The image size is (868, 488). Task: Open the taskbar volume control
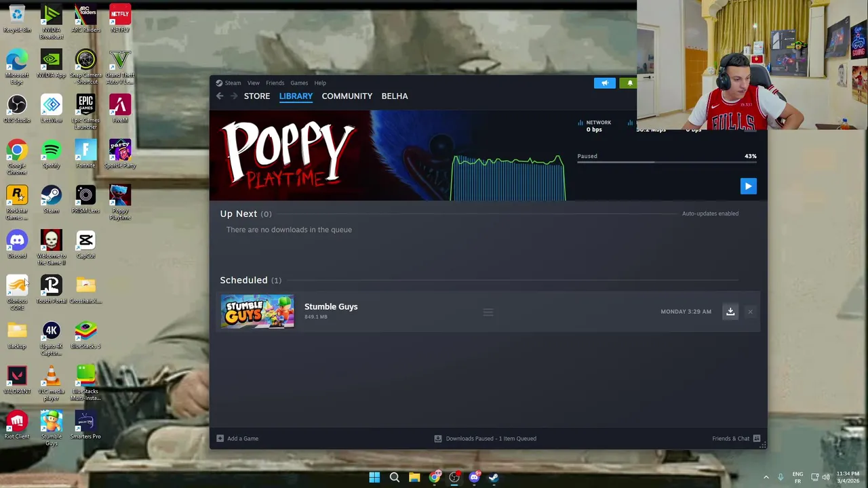click(825, 477)
